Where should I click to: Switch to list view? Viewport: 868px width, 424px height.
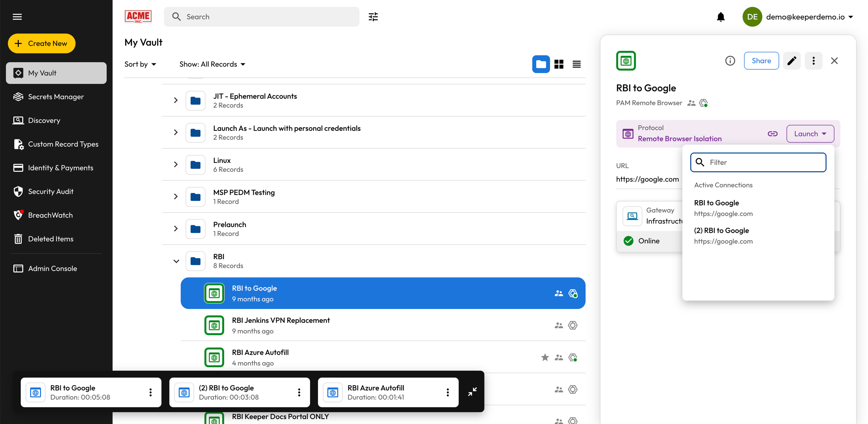coord(576,64)
